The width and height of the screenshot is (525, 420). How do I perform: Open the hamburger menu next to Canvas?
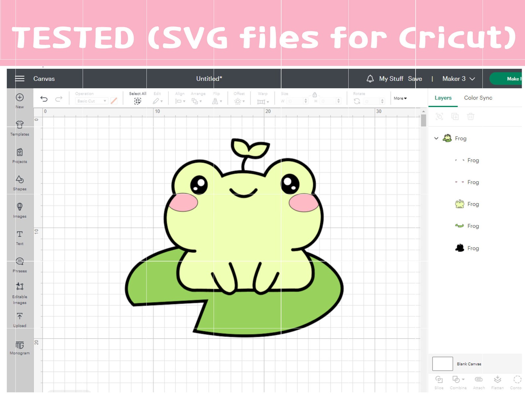point(20,78)
